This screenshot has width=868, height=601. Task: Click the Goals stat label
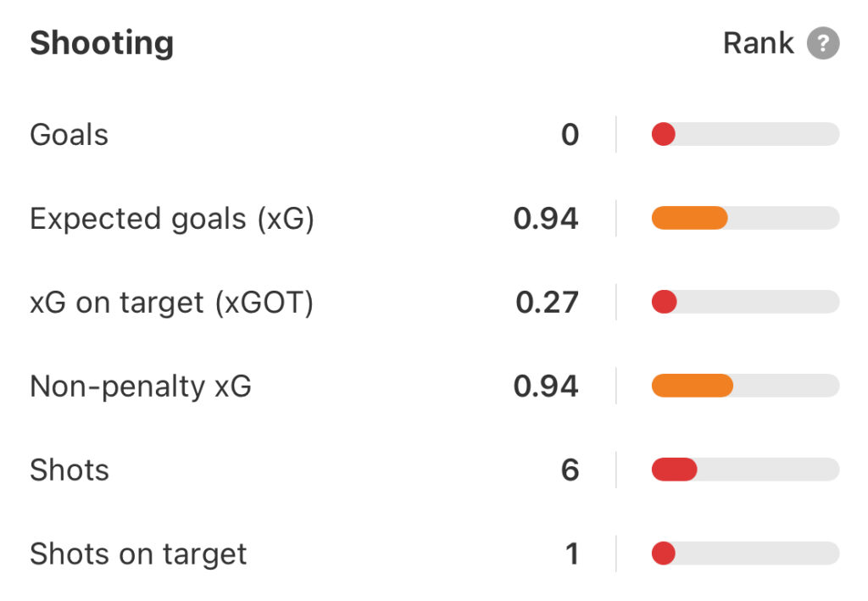tap(70, 135)
